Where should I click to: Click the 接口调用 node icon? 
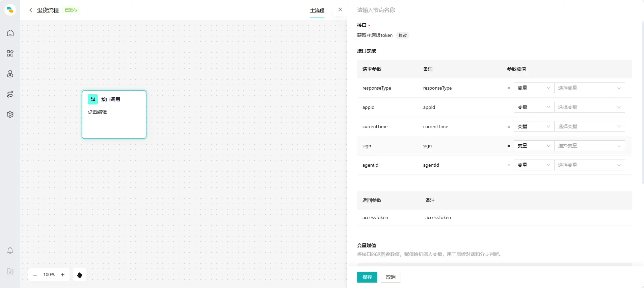coord(93,99)
